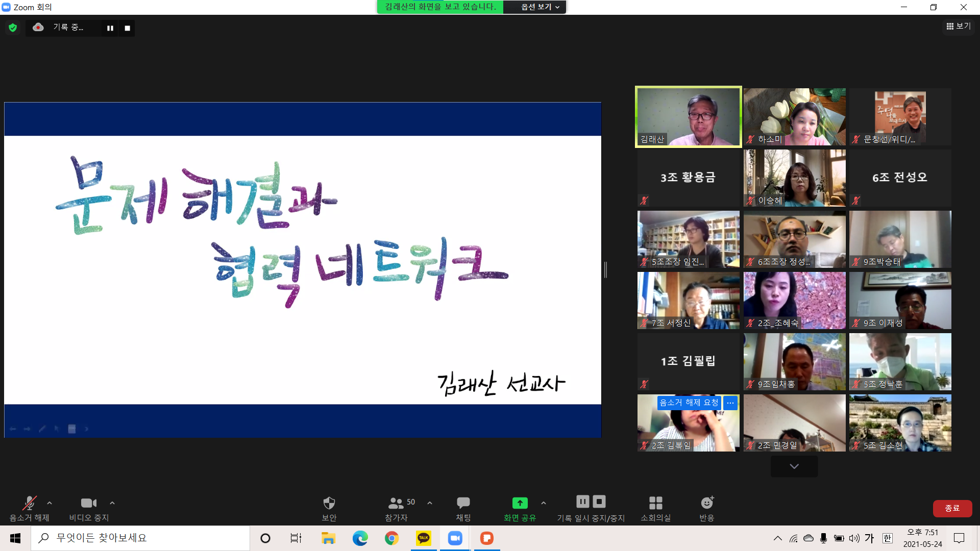Show more participants with down chevron
Viewport: 980px width, 551px height.
(794, 466)
